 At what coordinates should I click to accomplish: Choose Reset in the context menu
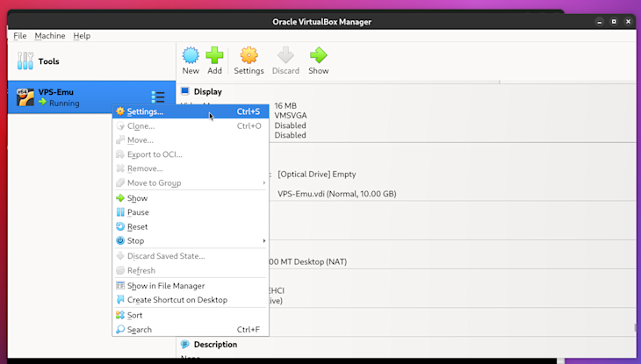[137, 227]
